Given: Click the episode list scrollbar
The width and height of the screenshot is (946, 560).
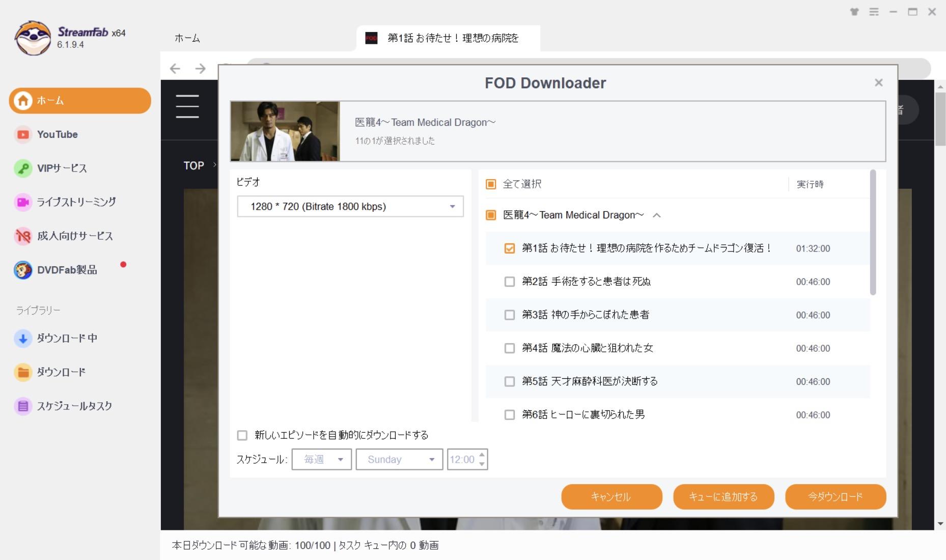Looking at the screenshot, I should point(873,232).
